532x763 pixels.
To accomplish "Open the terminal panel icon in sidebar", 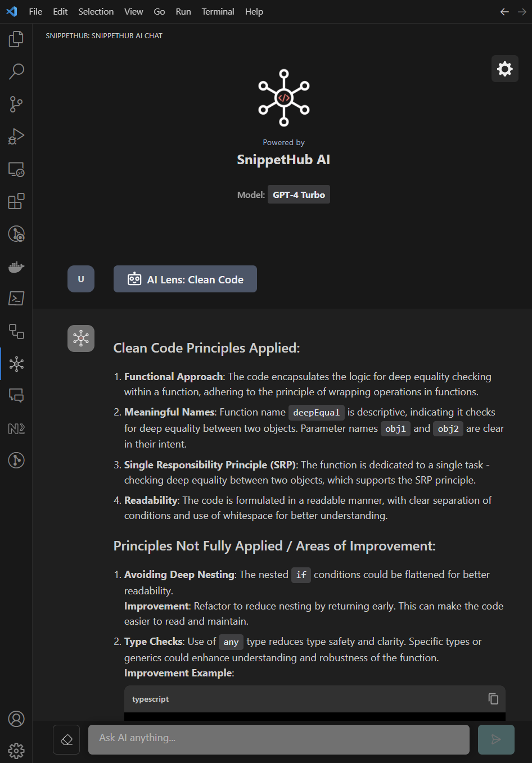I will pyautogui.click(x=16, y=299).
